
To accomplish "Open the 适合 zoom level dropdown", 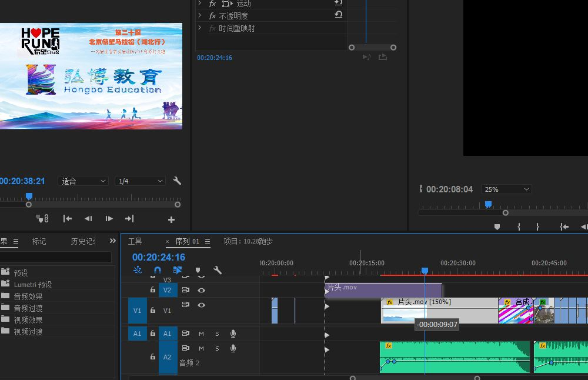I will tap(83, 181).
